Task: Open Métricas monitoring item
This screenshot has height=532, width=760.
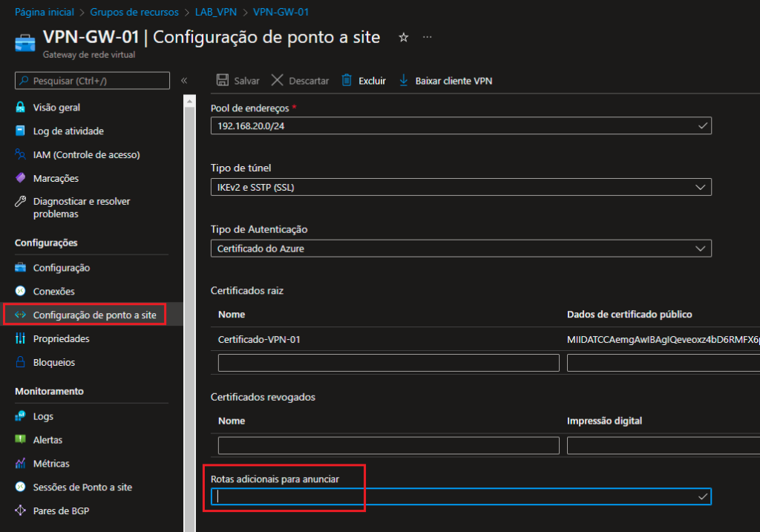Action: [x=51, y=464]
